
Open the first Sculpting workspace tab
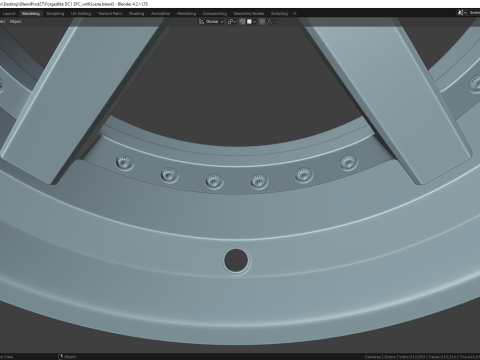coord(55,14)
